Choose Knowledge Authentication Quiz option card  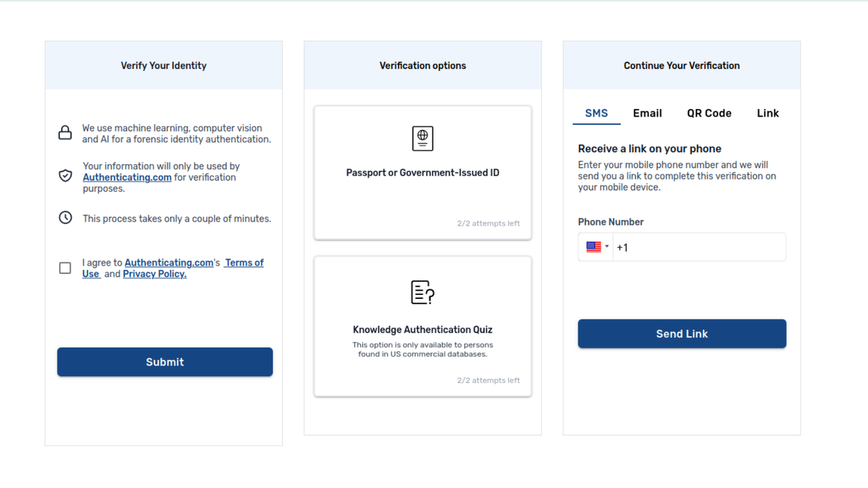tap(422, 326)
